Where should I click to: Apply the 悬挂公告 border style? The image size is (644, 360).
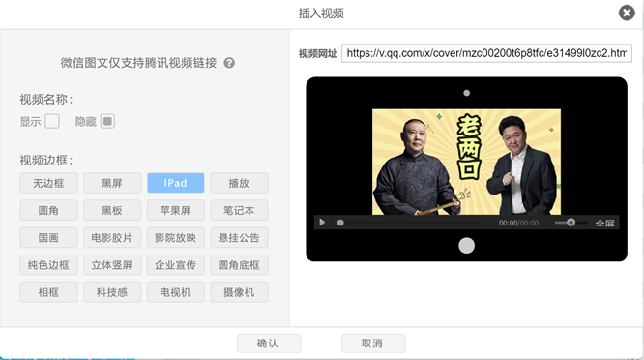pyautogui.click(x=239, y=237)
